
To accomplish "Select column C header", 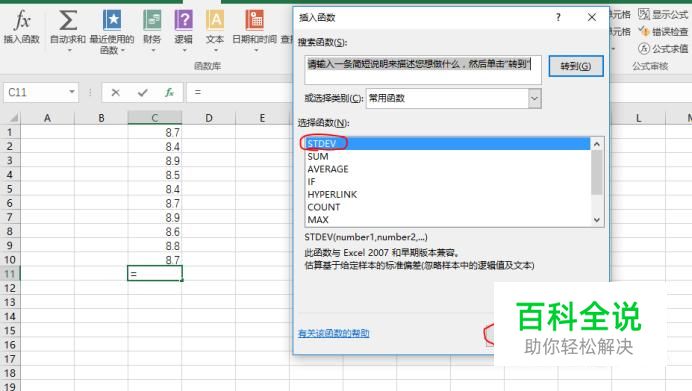I will point(154,118).
